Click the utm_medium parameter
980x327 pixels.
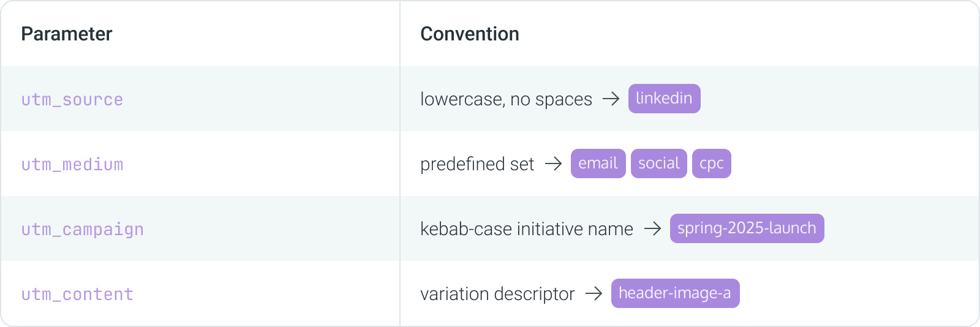72,164
